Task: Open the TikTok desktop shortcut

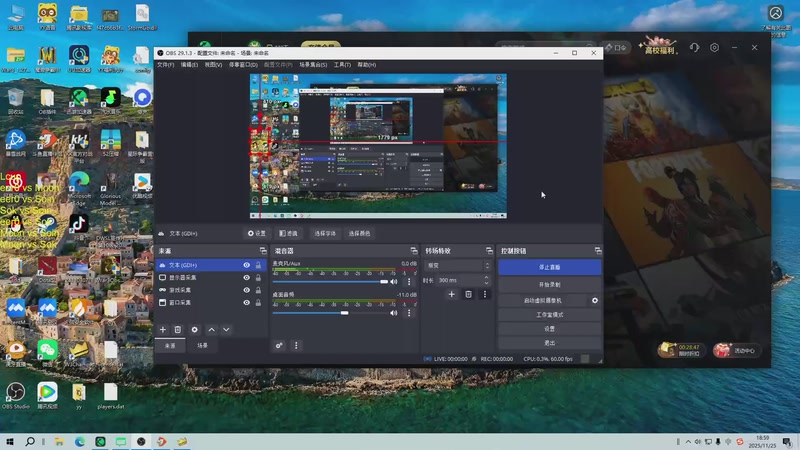Action: (79, 227)
